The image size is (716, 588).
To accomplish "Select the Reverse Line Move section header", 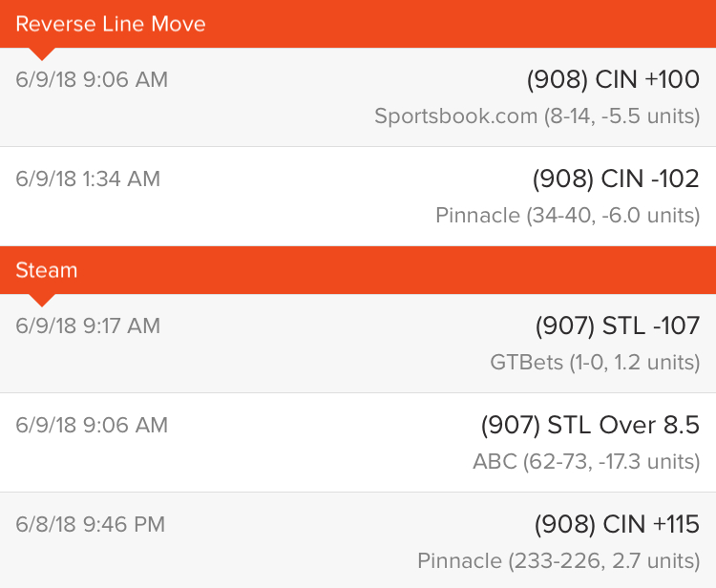I will tap(358, 24).
